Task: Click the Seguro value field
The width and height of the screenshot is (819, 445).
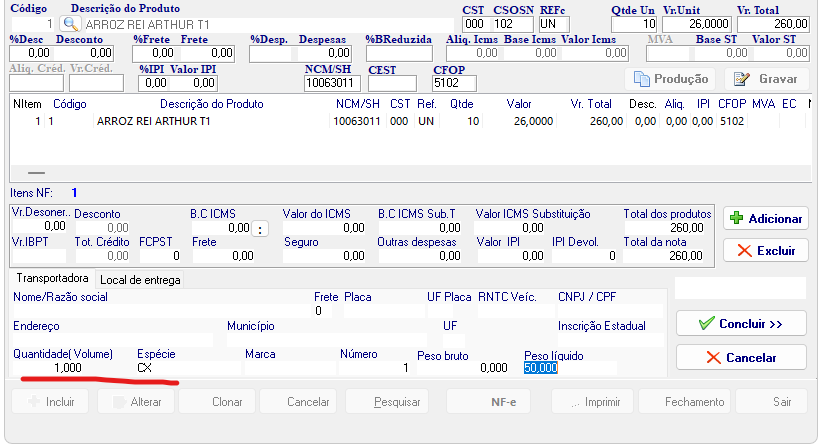Action: pos(324,256)
